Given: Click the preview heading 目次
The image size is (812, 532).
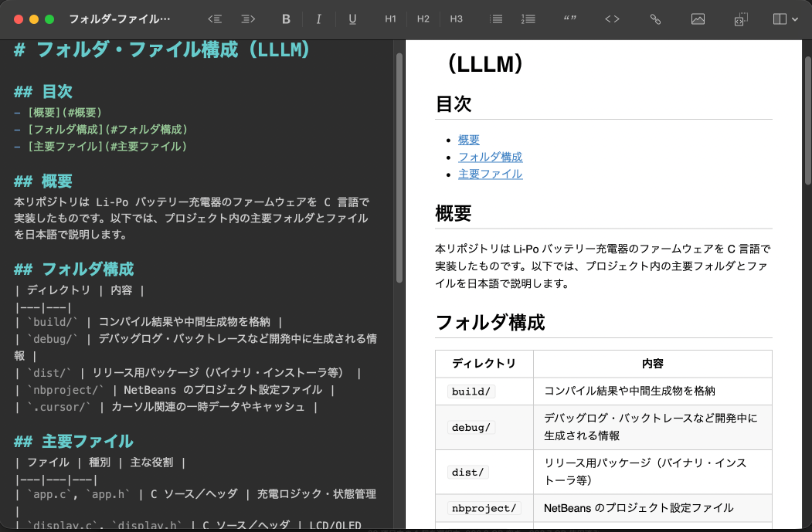Looking at the screenshot, I should tap(454, 104).
